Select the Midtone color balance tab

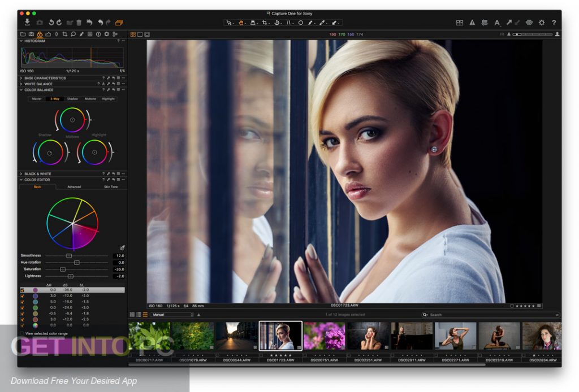pyautogui.click(x=90, y=99)
